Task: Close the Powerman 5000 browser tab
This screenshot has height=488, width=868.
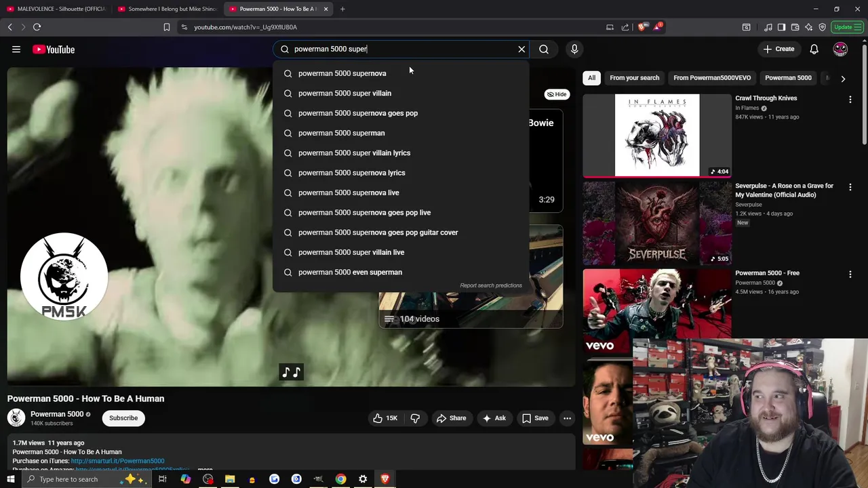Action: (325, 9)
